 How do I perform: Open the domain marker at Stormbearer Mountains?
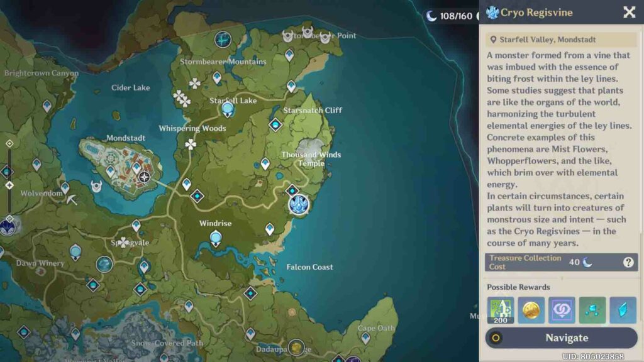(x=222, y=40)
